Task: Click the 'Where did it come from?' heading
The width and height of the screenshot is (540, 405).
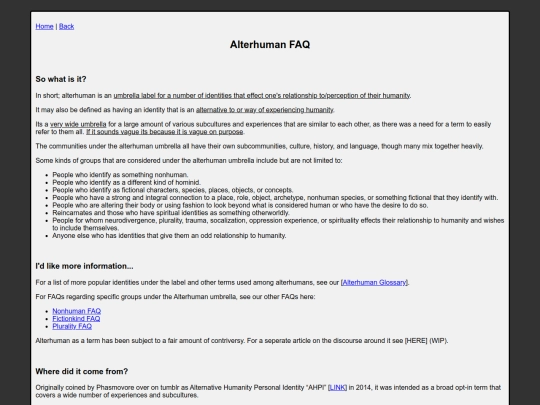Action: 82,372
